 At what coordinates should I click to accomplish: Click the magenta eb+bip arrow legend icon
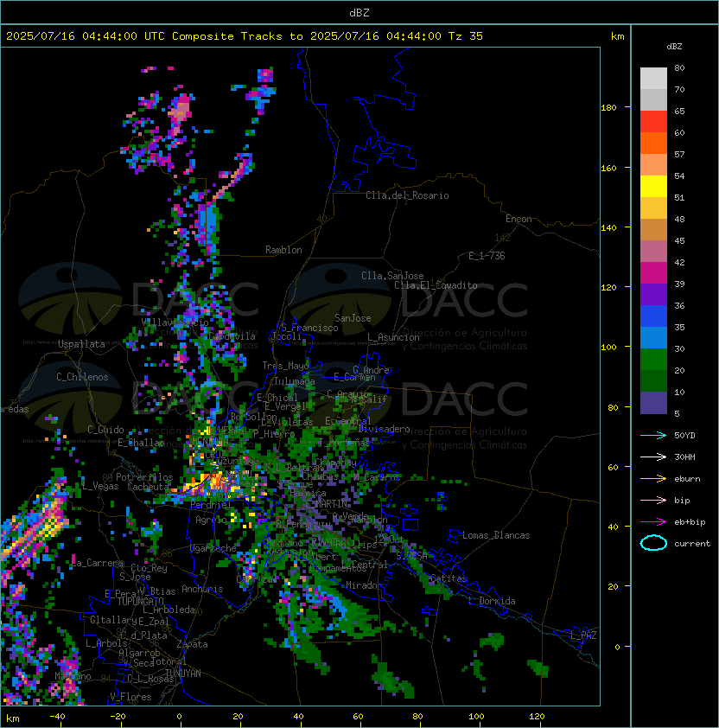coord(653,522)
